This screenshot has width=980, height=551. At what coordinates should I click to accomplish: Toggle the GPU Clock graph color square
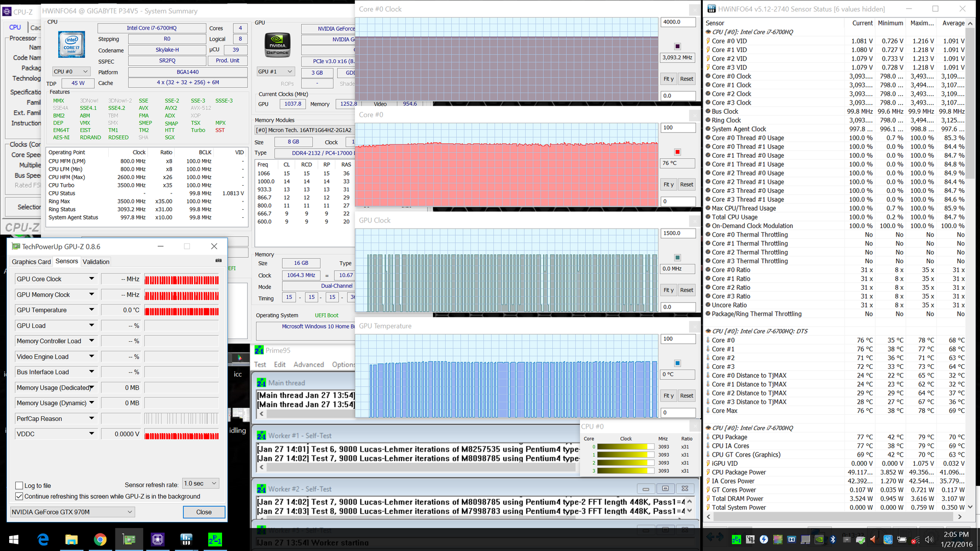[x=677, y=258]
